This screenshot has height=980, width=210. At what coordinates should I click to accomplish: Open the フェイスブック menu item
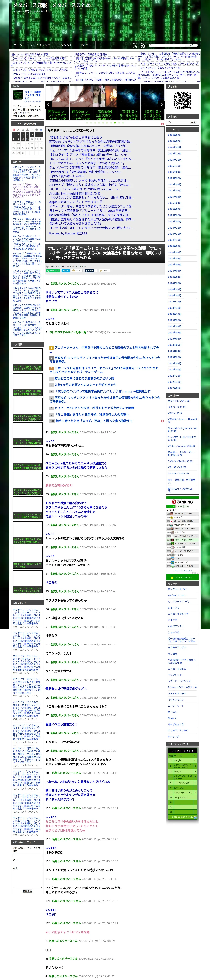40,45
